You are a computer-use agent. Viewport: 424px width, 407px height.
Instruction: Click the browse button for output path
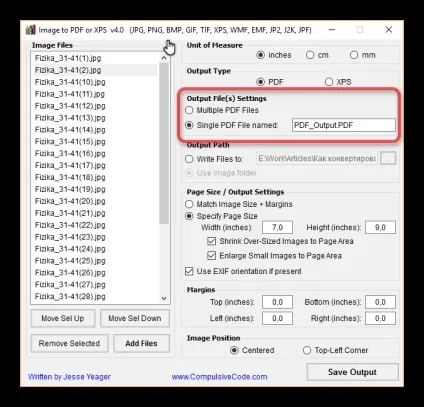tap(388, 159)
